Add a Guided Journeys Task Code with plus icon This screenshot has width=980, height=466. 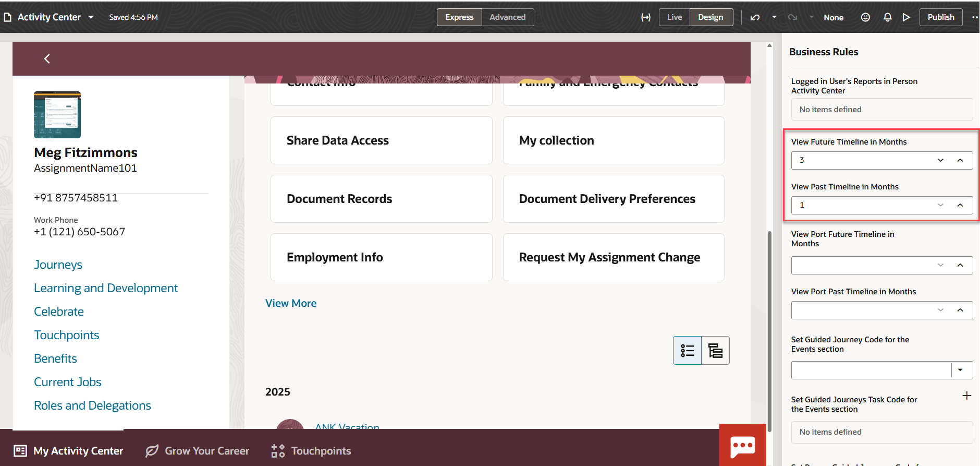coord(966,396)
